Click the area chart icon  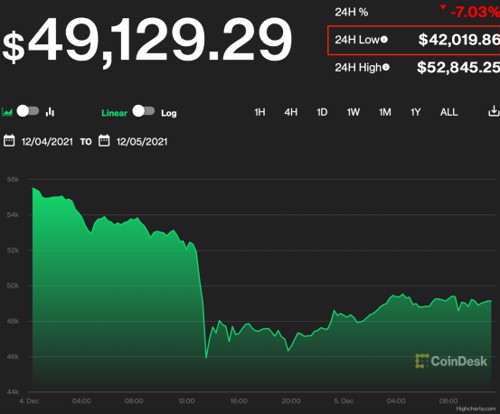7,112
